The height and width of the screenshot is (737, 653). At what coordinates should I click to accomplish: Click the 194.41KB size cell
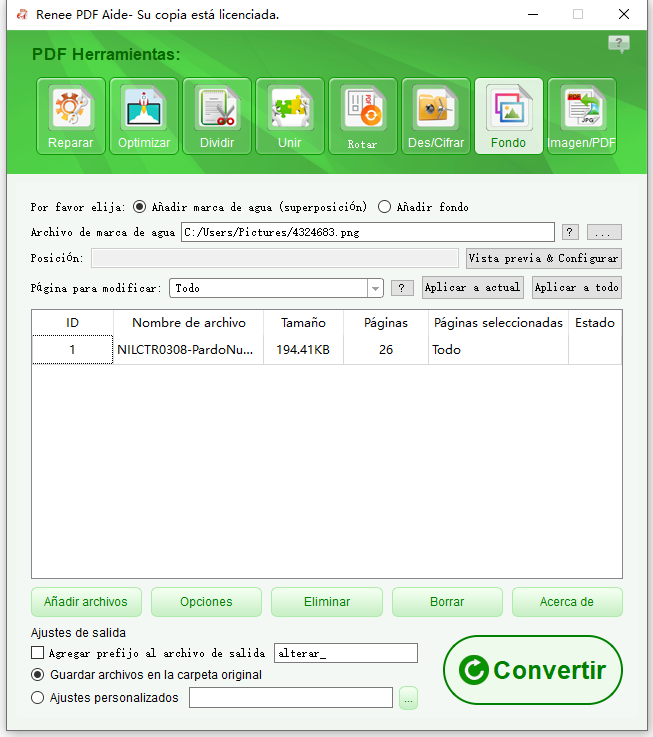(303, 350)
